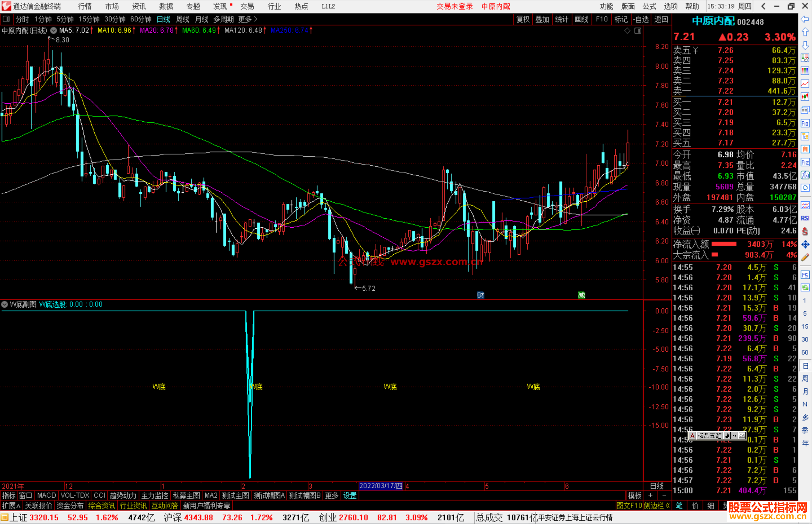Select the blue four-way move arrows icon
Screen dimensions: 812x524
pyautogui.click(x=805, y=245)
